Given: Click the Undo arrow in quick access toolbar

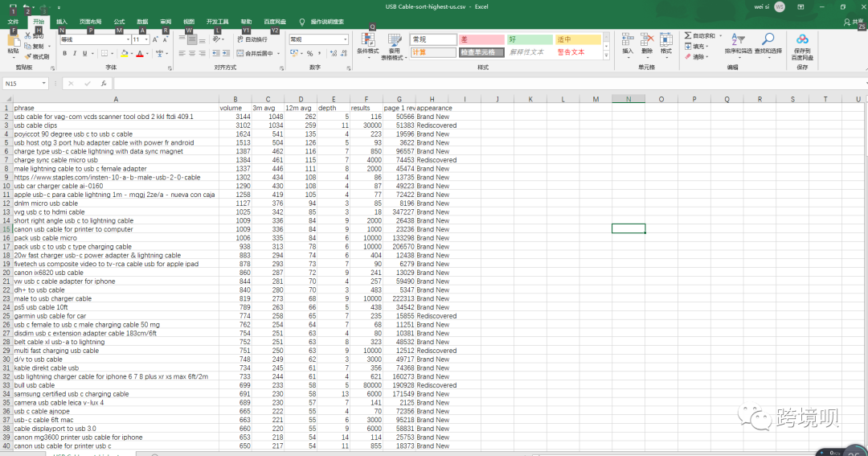Looking at the screenshot, I should tap(26, 7).
